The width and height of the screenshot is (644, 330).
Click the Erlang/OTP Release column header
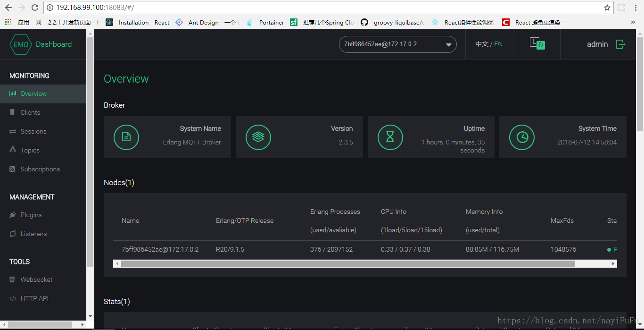(245, 220)
